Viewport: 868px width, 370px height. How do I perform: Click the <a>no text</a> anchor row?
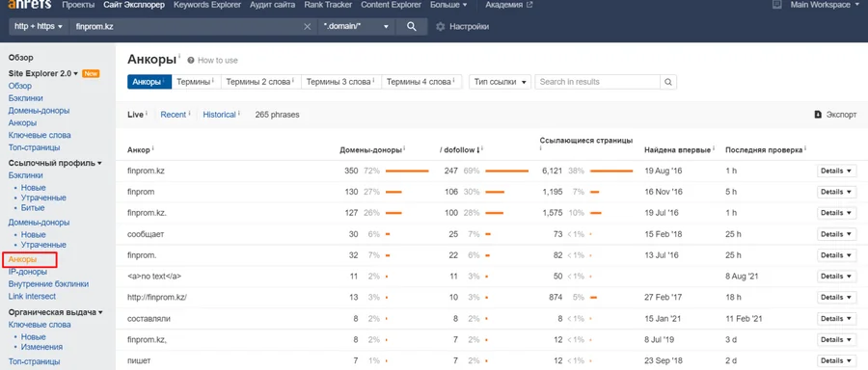tap(154, 276)
